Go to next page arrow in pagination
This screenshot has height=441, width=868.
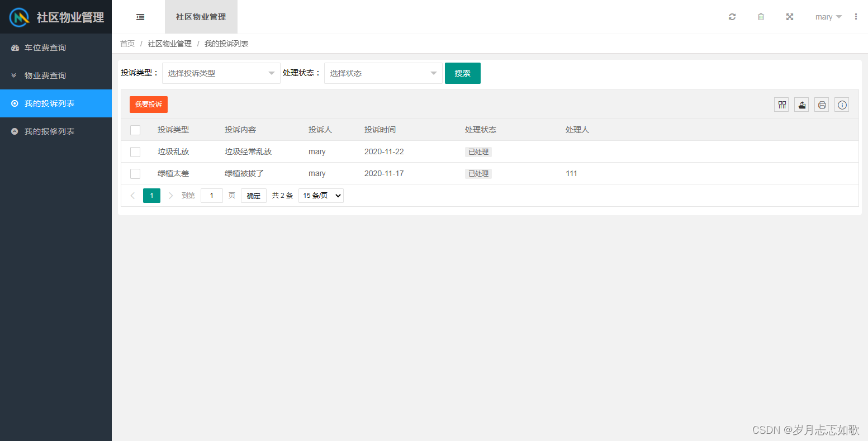170,196
